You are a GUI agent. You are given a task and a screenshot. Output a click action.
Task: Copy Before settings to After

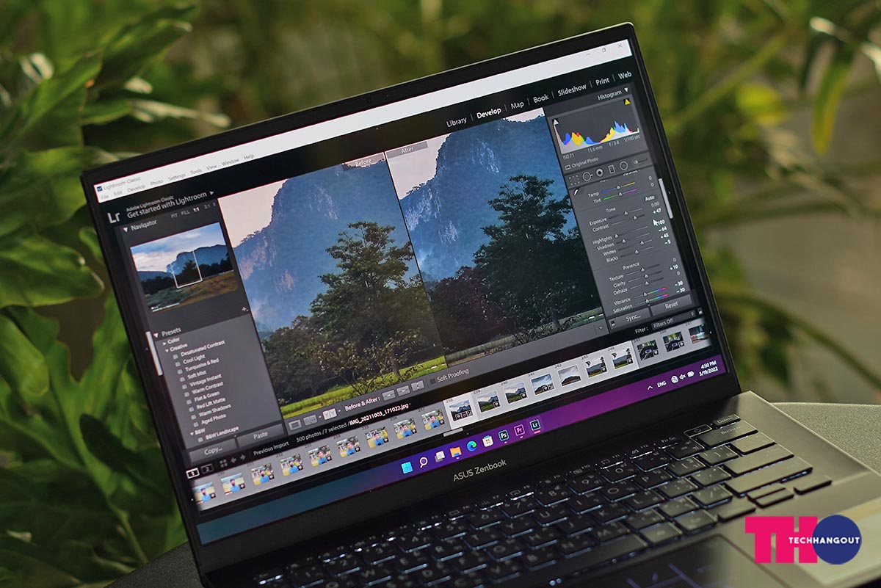click(389, 394)
